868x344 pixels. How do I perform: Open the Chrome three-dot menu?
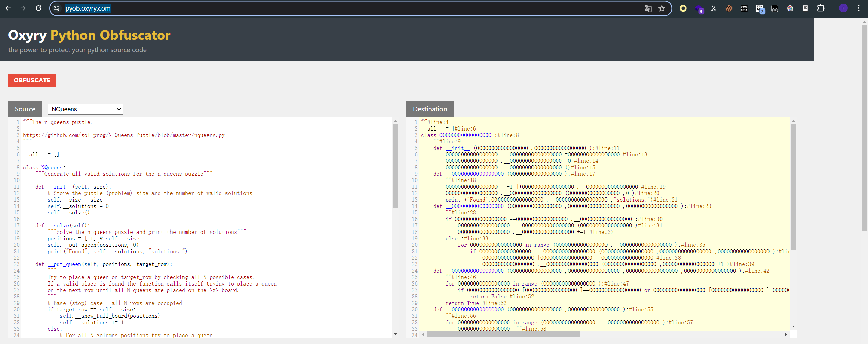pyautogui.click(x=858, y=8)
